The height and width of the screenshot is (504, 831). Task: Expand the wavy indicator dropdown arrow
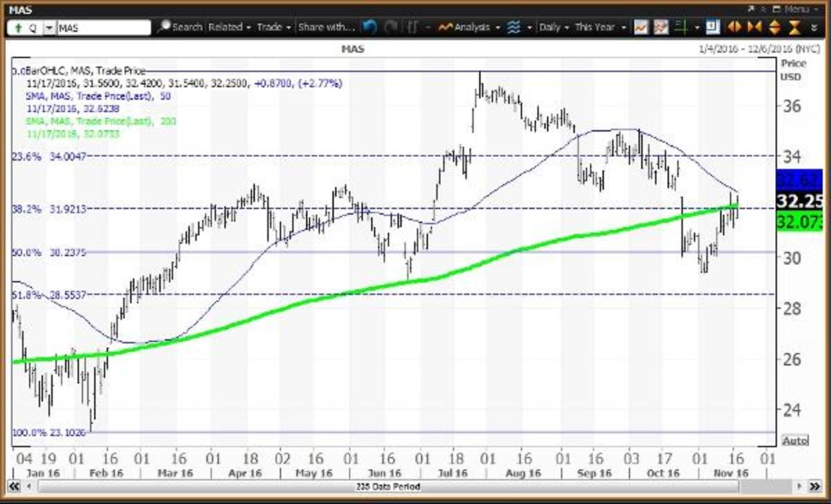tap(530, 28)
